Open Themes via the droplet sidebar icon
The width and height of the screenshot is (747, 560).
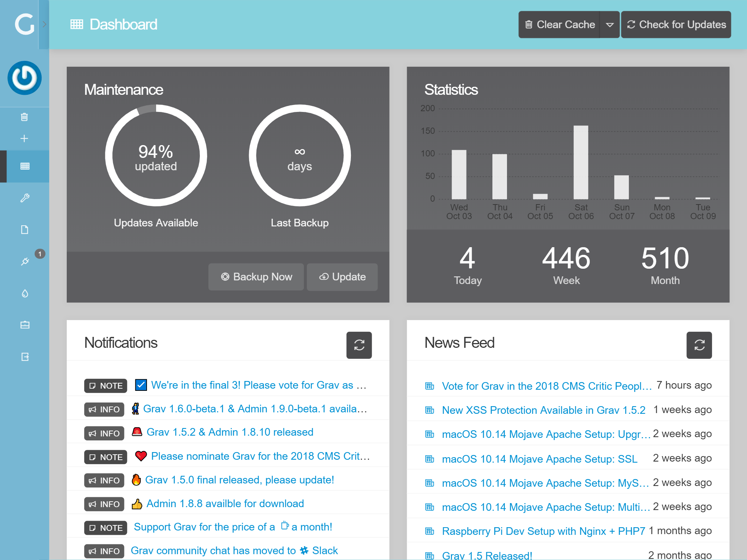click(24, 293)
